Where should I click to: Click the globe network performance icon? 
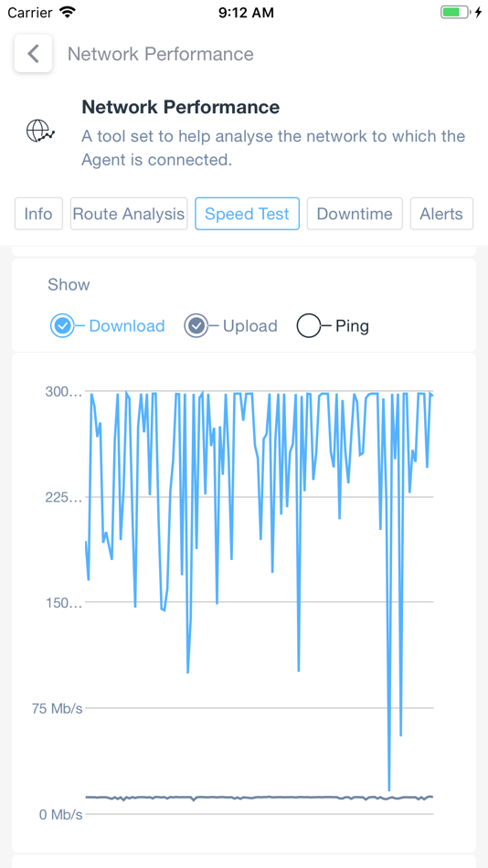click(40, 132)
